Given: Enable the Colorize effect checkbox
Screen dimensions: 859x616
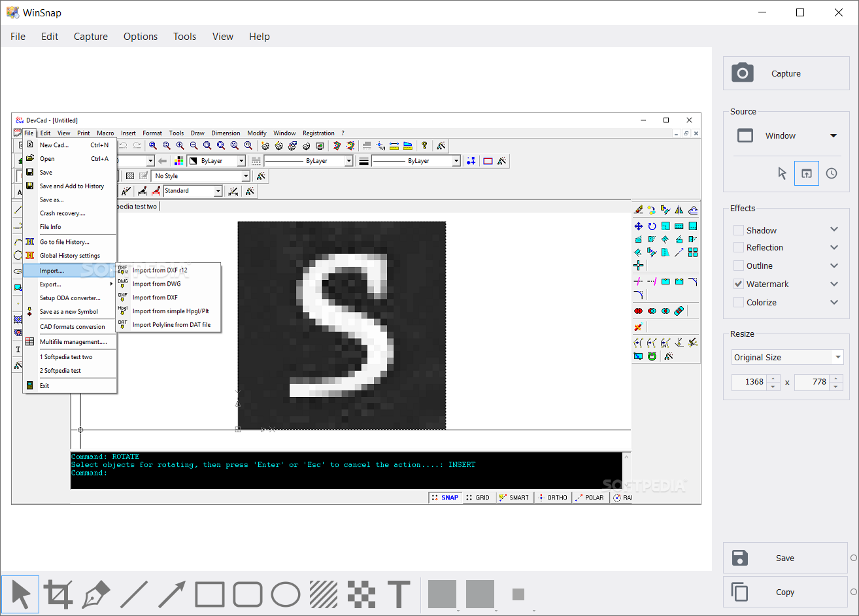Looking at the screenshot, I should (x=739, y=302).
